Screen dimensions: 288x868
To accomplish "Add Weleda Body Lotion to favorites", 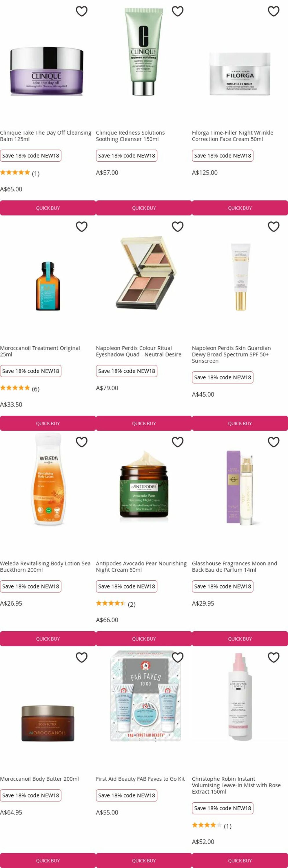I will coord(82,442).
